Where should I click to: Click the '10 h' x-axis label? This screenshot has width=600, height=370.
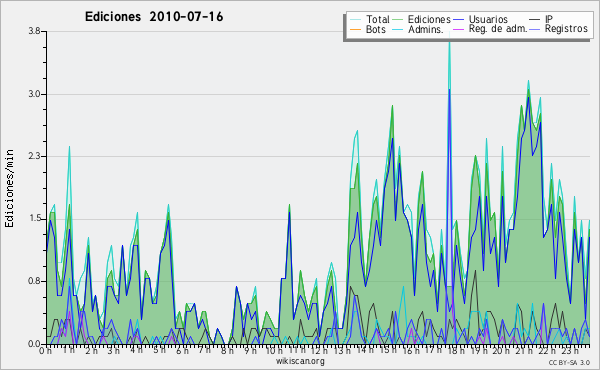(x=274, y=350)
